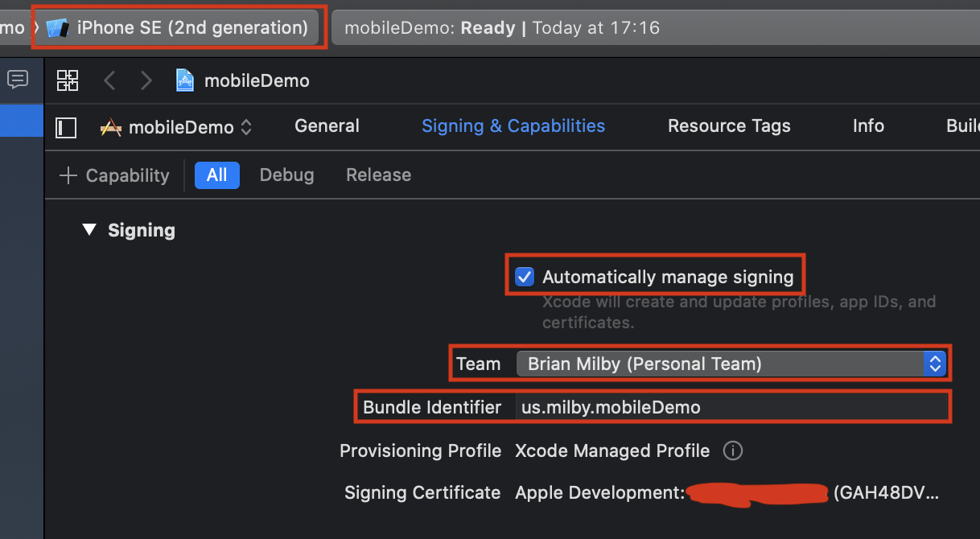Viewport: 980px width, 539px height.
Task: Open the mobileDemo target selector popup
Action: (x=176, y=127)
